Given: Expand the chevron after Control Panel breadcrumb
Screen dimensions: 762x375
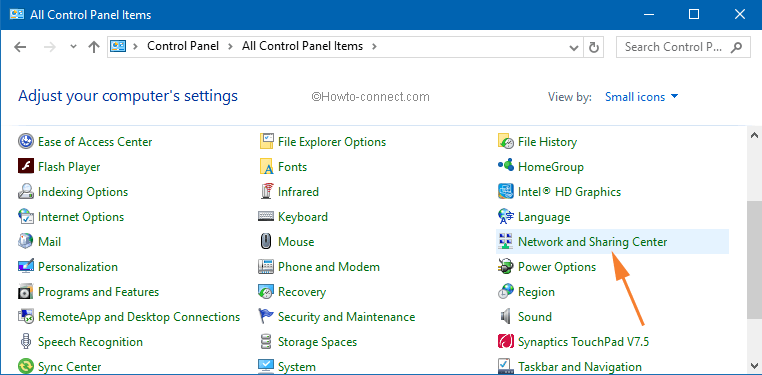Looking at the screenshot, I should (x=230, y=47).
